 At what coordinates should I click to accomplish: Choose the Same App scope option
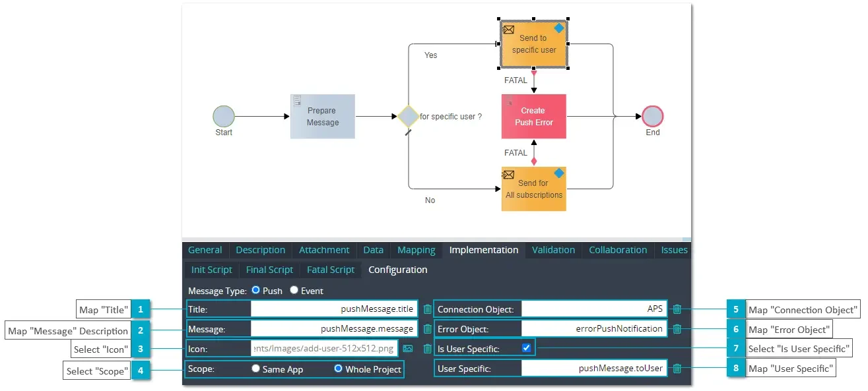point(255,369)
